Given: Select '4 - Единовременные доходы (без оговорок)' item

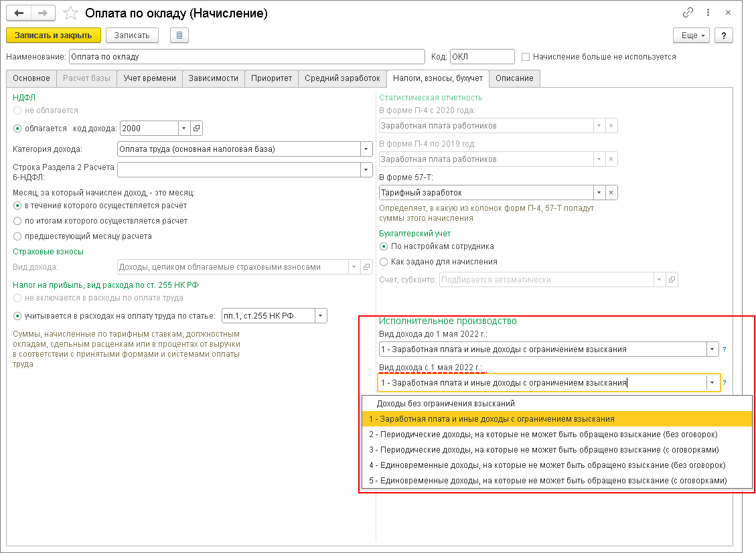Looking at the screenshot, I should [x=557, y=465].
